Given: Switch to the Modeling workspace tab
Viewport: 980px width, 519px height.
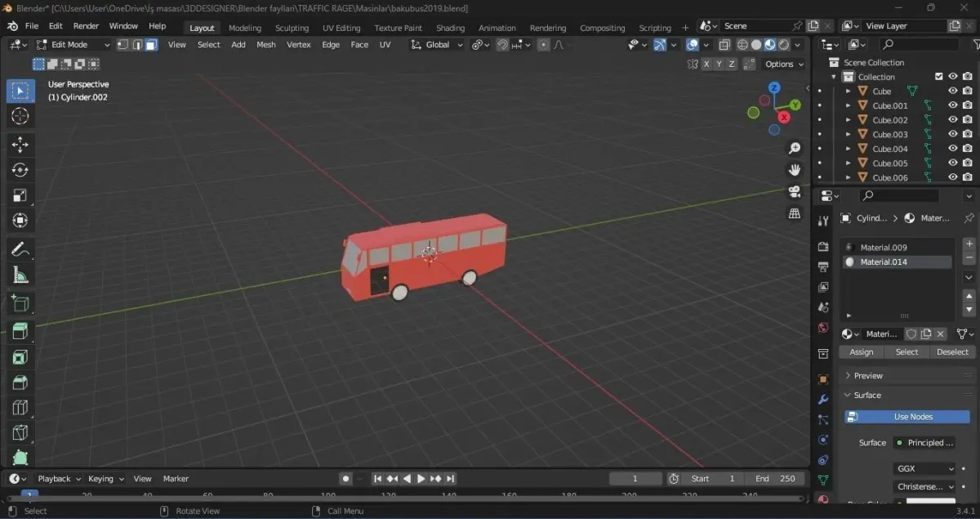Looking at the screenshot, I should tap(245, 28).
